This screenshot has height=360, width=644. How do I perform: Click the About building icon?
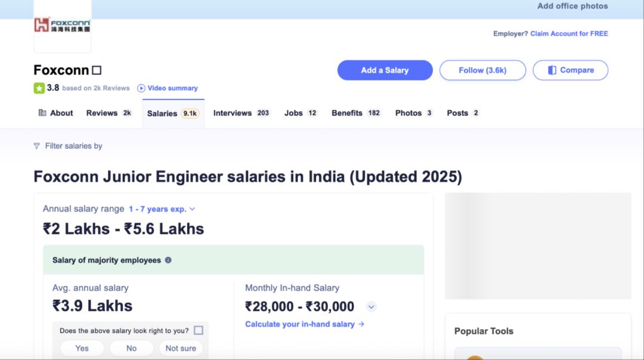(42, 113)
